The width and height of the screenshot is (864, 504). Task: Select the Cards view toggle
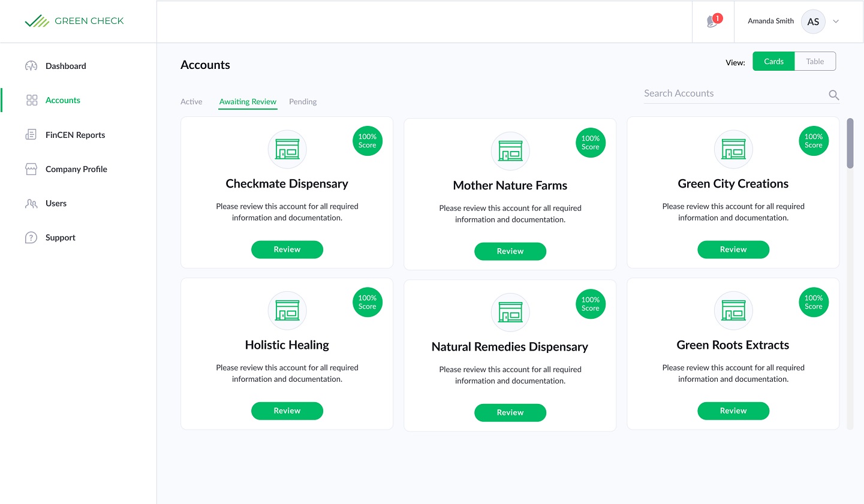point(773,61)
